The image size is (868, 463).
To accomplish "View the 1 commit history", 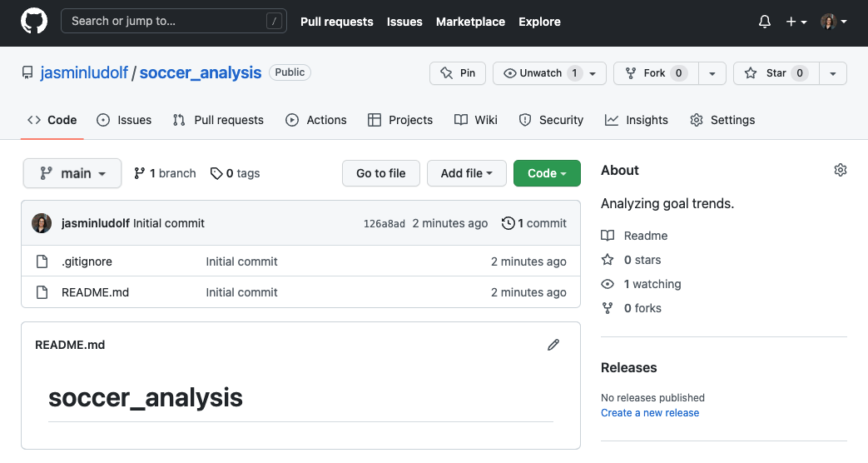I will click(534, 223).
